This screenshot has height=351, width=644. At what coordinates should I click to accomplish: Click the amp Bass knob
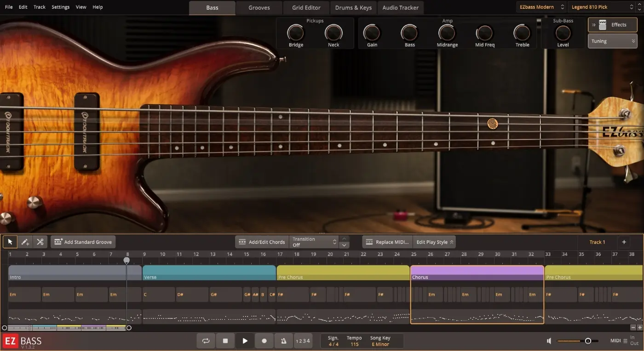tap(409, 33)
